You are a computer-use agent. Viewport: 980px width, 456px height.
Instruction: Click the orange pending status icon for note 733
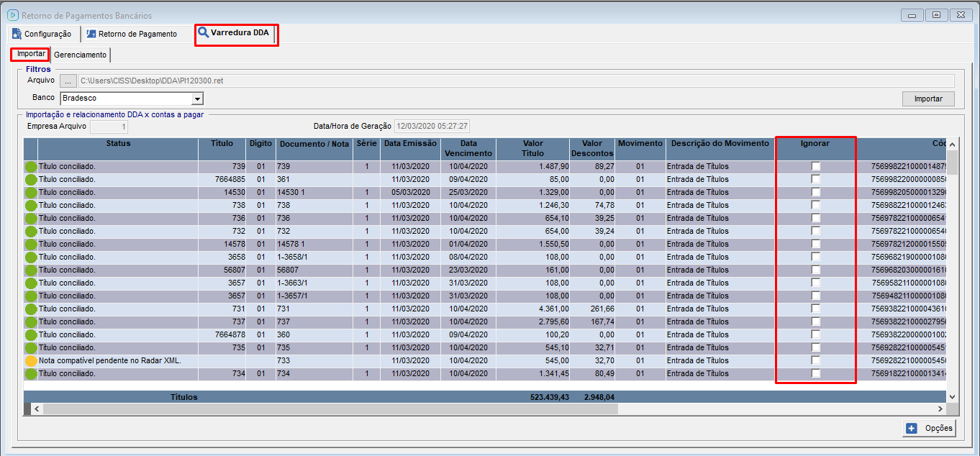pos(31,361)
